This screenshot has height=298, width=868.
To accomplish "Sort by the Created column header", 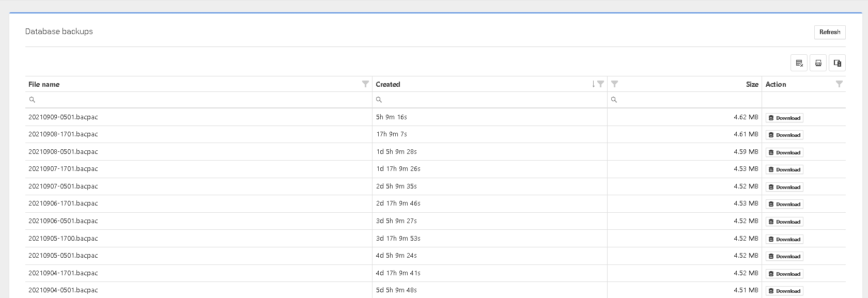I will point(388,84).
